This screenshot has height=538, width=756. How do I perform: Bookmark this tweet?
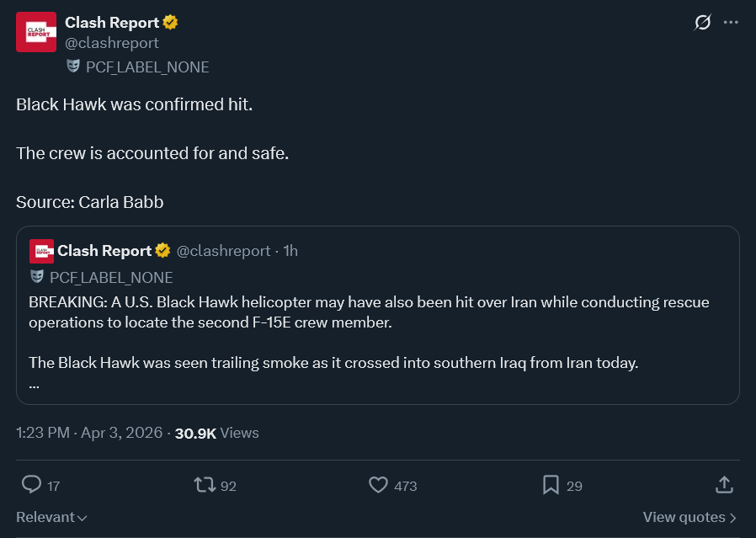pyautogui.click(x=551, y=485)
